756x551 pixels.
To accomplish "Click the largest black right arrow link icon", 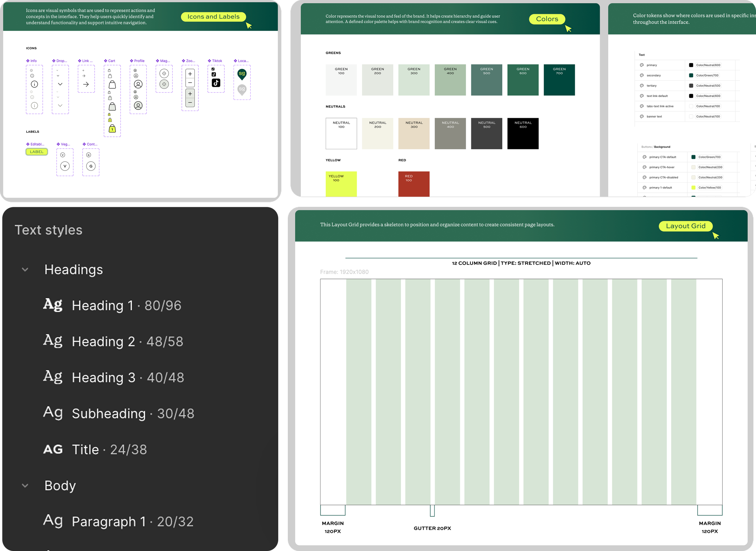I will 86,84.
